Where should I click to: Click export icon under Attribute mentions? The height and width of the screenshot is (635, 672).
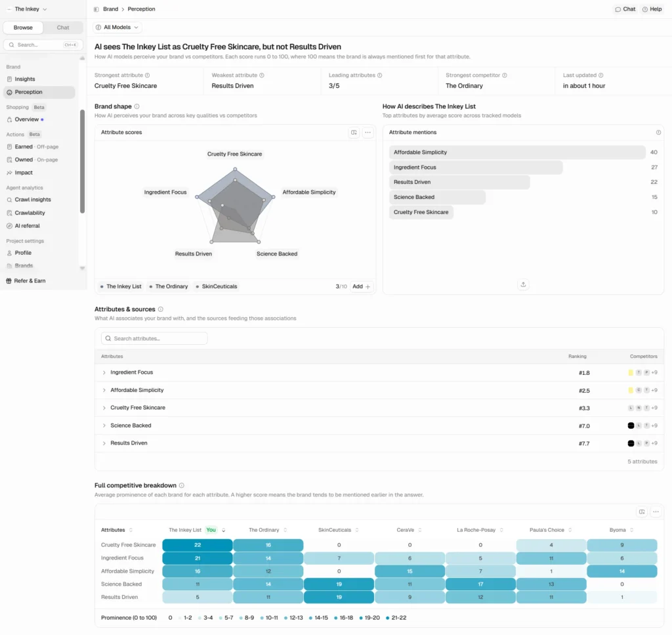[523, 285]
